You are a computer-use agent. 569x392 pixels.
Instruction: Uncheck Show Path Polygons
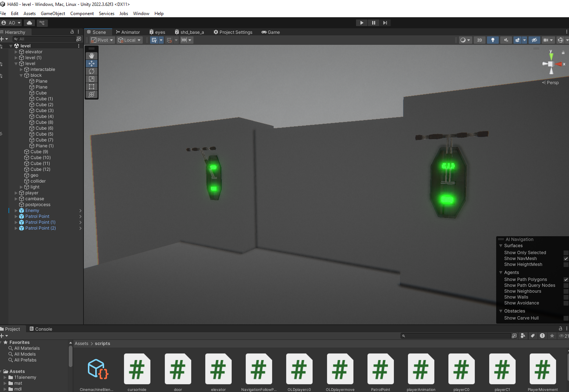[x=566, y=280]
